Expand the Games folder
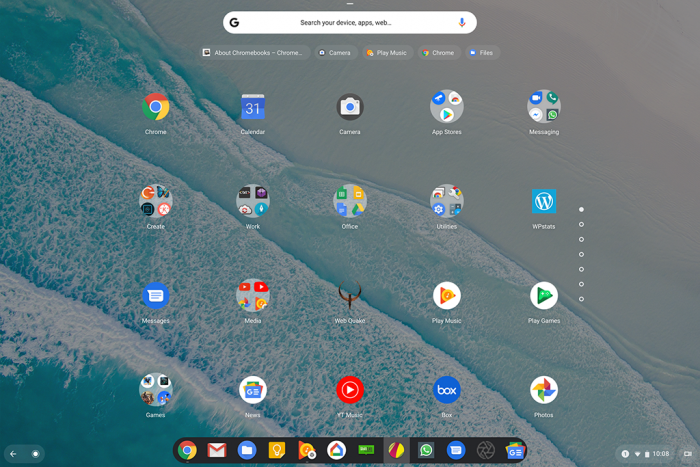 point(155,390)
